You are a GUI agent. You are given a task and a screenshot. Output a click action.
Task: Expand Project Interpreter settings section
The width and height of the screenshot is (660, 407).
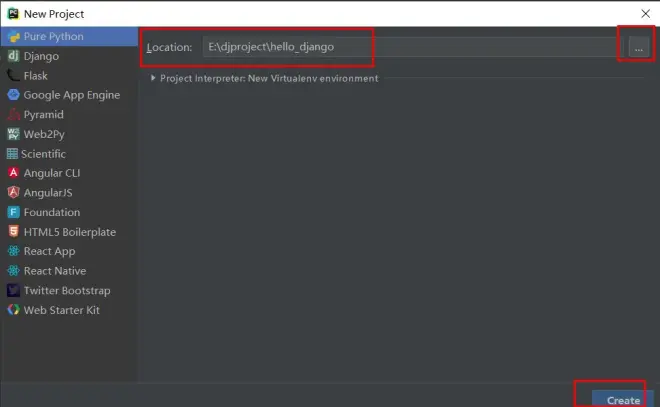click(x=153, y=78)
